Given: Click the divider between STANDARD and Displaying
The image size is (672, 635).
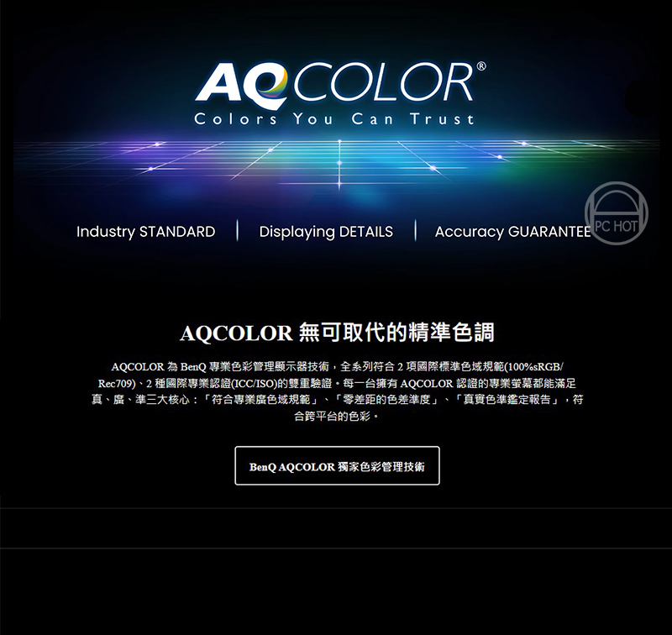Looking at the screenshot, I should click(x=238, y=230).
